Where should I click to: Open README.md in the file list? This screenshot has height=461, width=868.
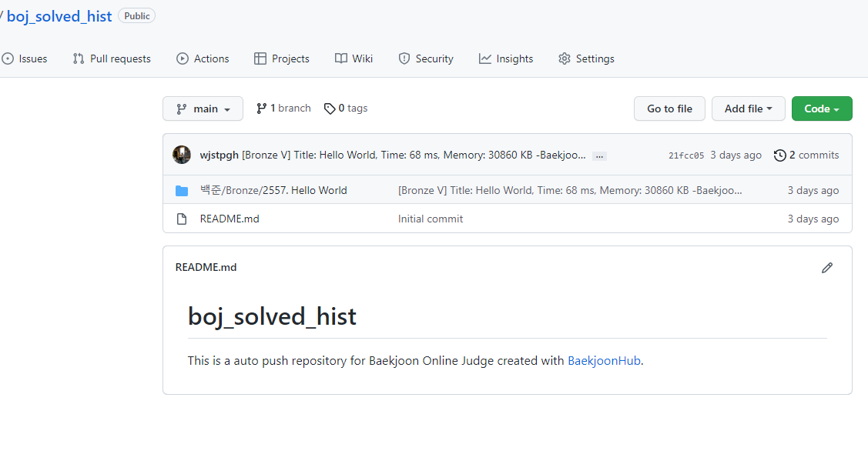(x=230, y=219)
